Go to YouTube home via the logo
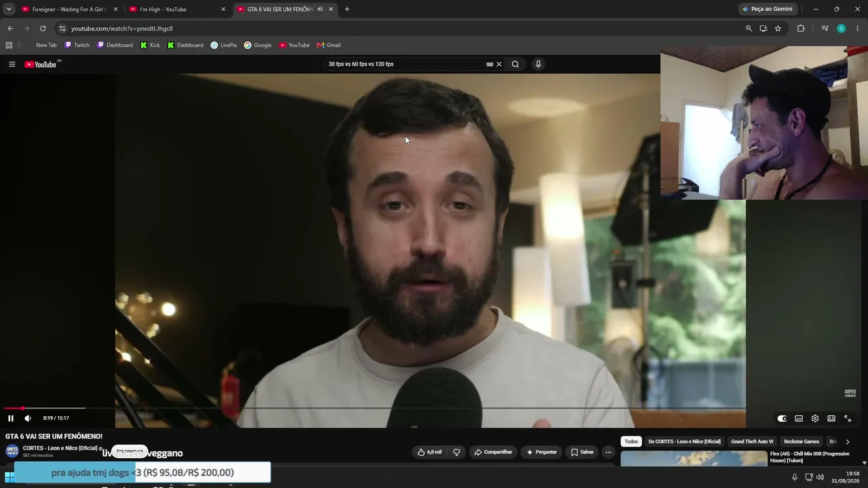 (41, 64)
